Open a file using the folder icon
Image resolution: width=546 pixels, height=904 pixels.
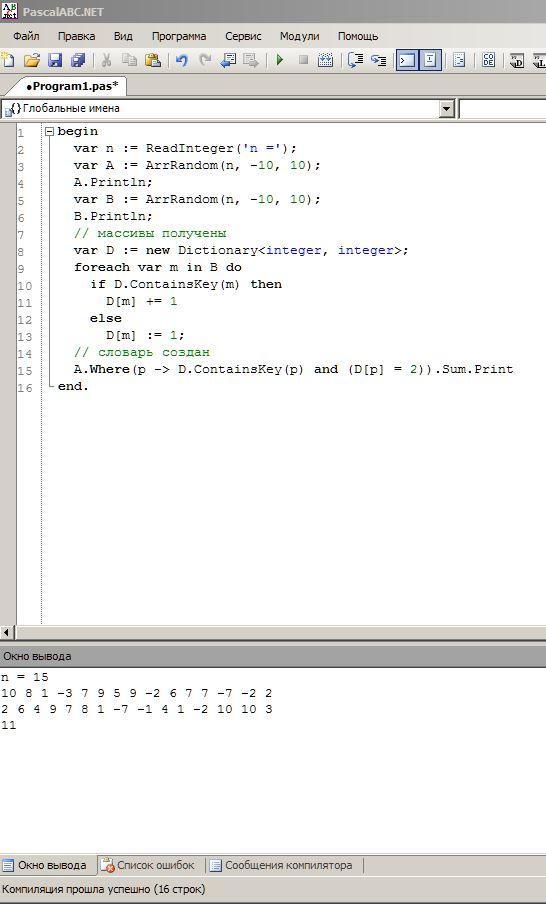click(x=32, y=60)
